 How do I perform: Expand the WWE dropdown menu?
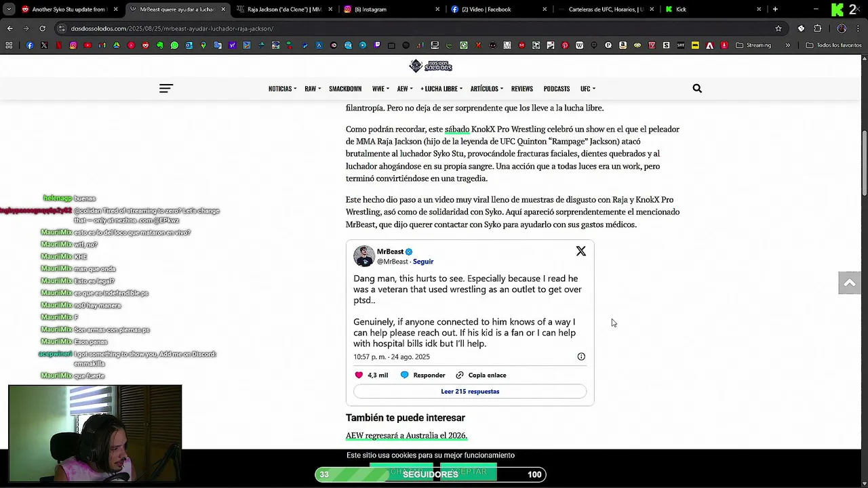tap(380, 89)
